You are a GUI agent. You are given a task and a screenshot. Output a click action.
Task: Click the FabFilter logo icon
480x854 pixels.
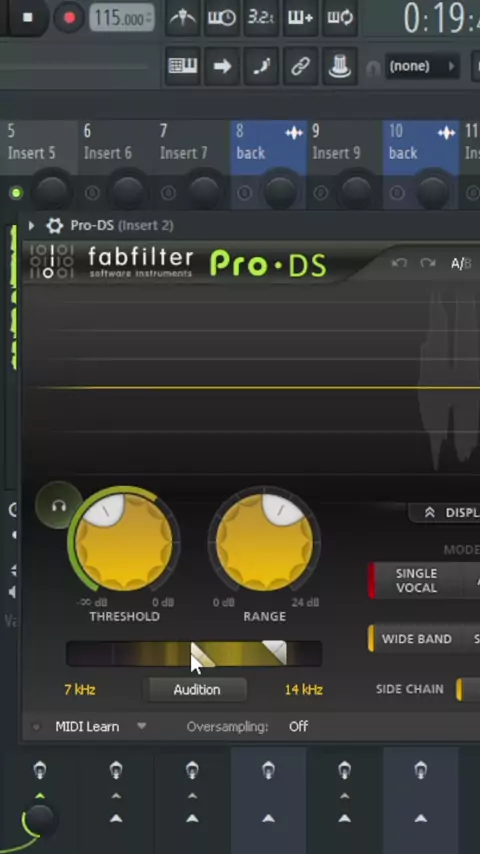(52, 261)
